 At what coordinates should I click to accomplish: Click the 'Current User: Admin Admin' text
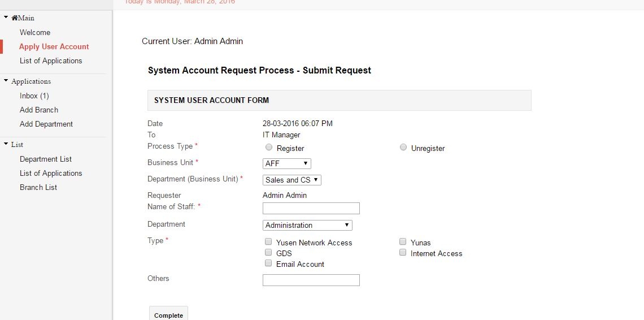pos(192,41)
